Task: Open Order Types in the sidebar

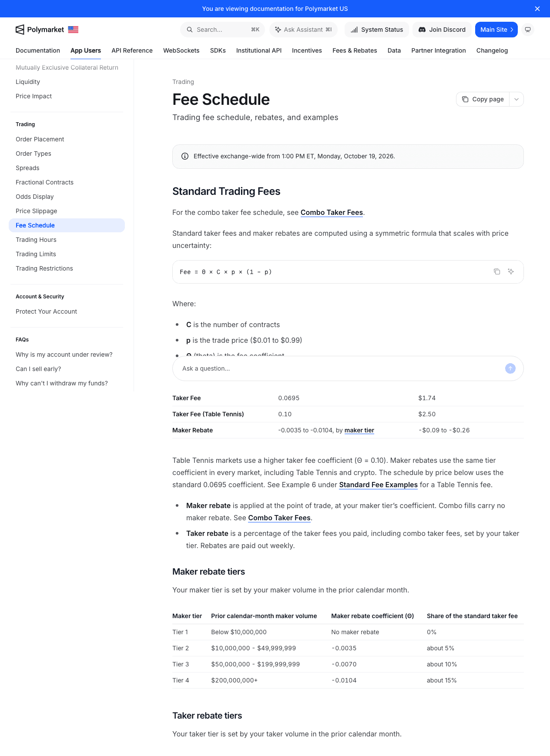Action: click(x=67, y=154)
